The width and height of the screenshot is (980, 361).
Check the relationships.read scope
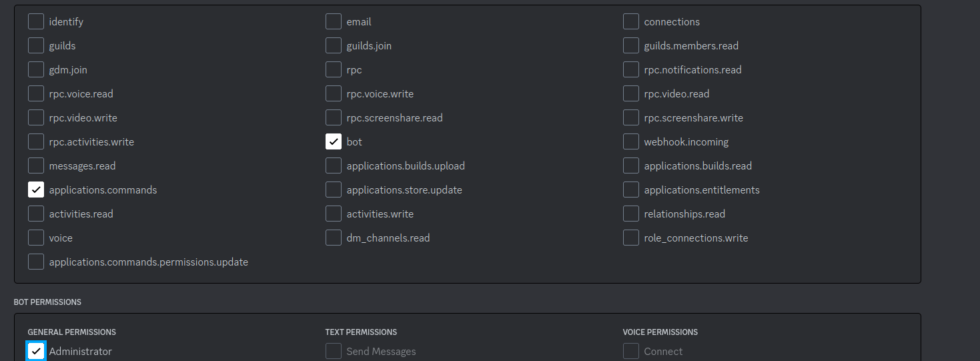[x=631, y=214]
